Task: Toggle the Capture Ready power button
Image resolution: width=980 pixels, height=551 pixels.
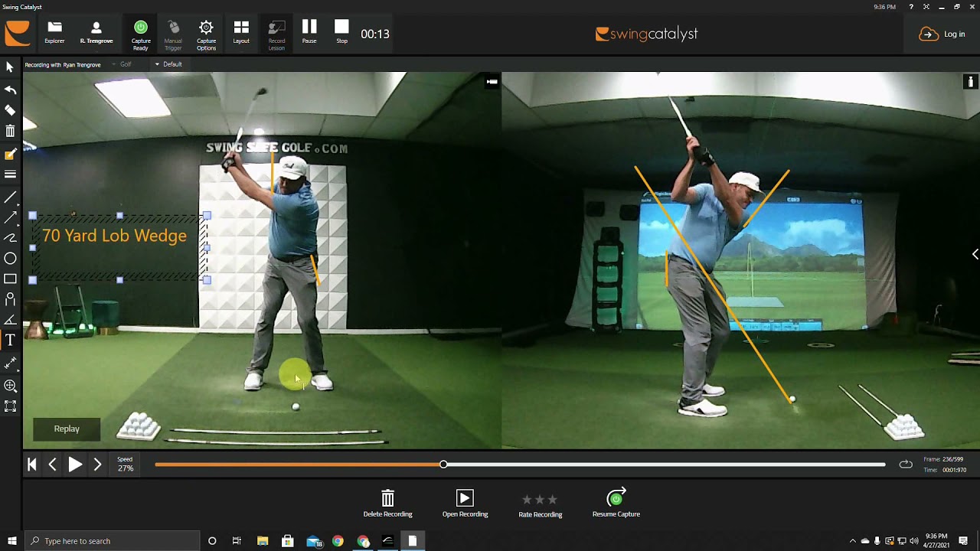Action: coord(141,28)
